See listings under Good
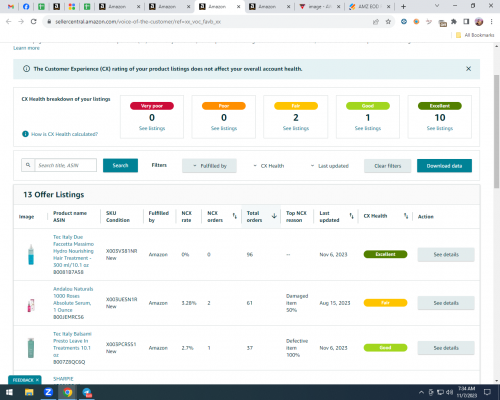500x400 pixels. point(368,128)
